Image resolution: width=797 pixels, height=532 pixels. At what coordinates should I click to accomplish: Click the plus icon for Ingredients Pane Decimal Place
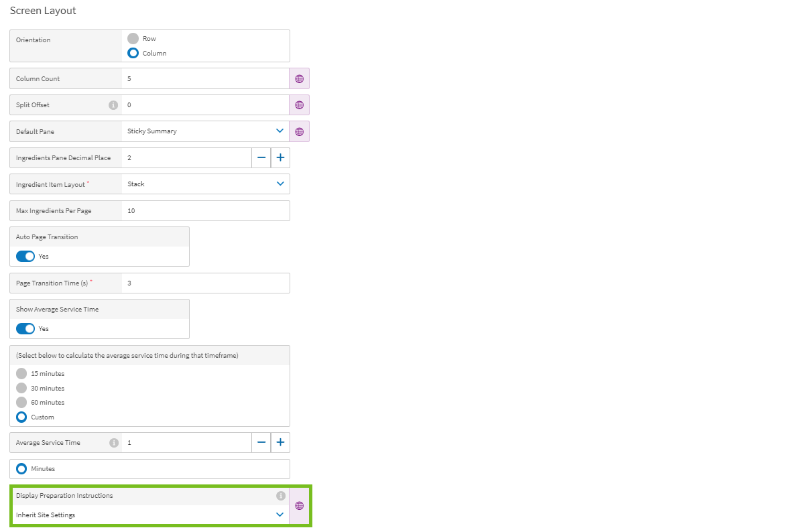[280, 157]
